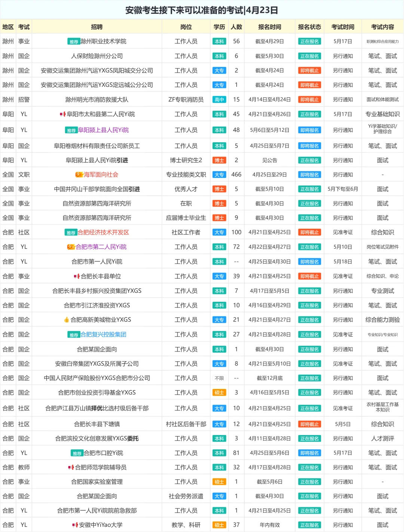Image resolution: width=404 pixels, height=532 pixels.
Task: Click the fire icon before 合肥市第二人民Yi院
Action: click(71, 247)
